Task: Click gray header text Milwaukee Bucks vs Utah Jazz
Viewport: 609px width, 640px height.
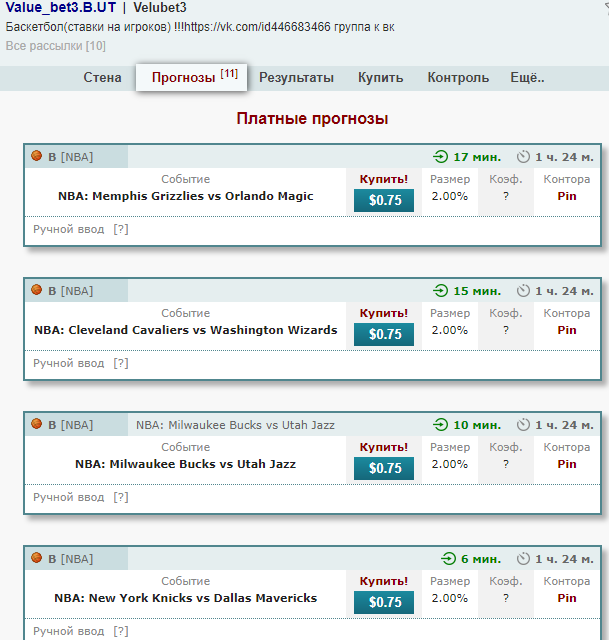Action: [236, 425]
